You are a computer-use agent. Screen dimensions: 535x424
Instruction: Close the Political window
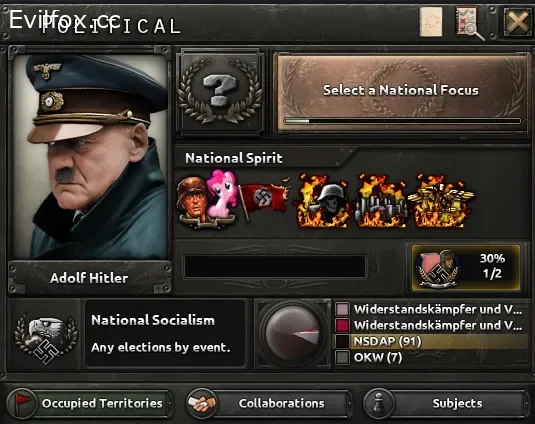tap(518, 22)
